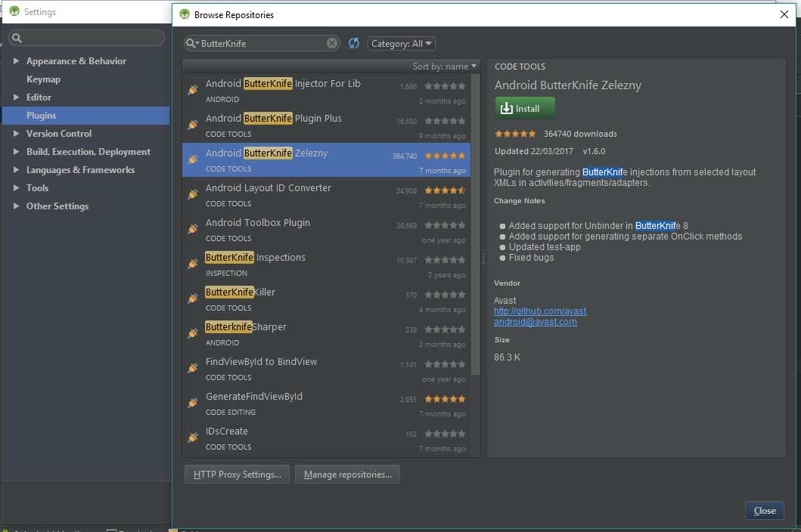Click the refresh repositories icon
The height and width of the screenshot is (532, 801).
click(x=354, y=44)
